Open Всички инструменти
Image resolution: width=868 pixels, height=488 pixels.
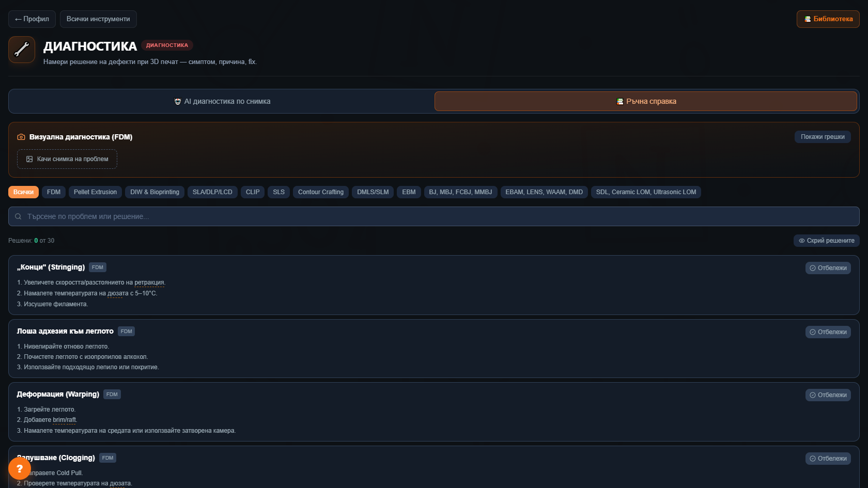[x=98, y=19]
